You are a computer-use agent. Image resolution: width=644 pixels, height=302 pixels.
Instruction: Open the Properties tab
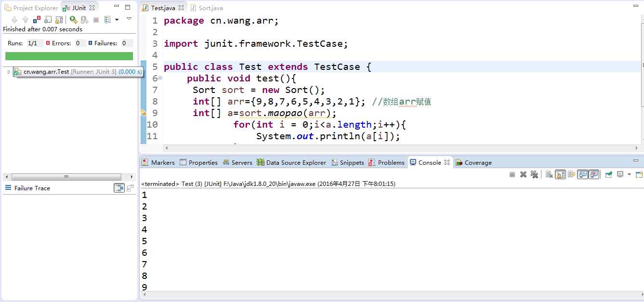point(198,162)
